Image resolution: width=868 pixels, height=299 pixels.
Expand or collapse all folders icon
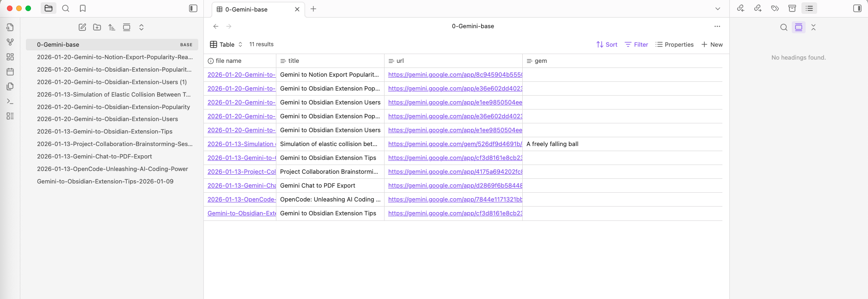(141, 27)
